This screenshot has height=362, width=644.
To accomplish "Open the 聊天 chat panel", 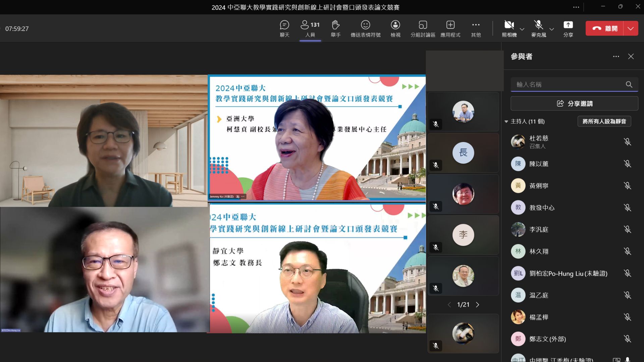I will [284, 28].
